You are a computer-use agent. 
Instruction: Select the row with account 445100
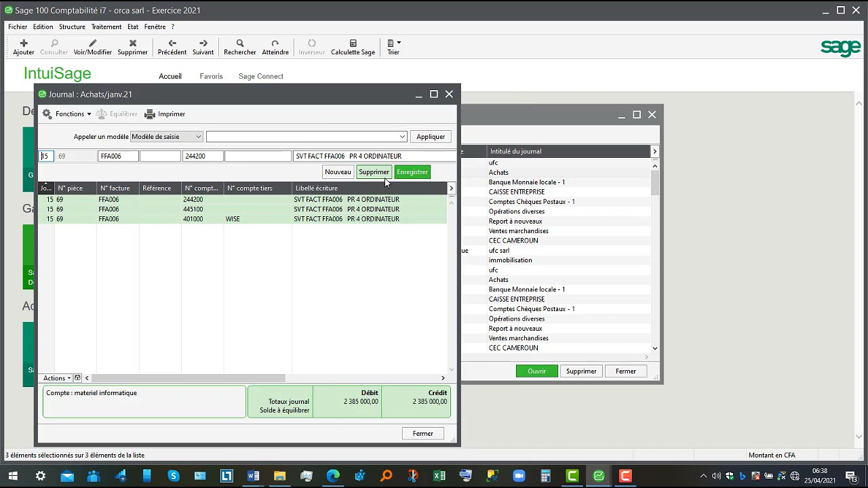pos(243,209)
